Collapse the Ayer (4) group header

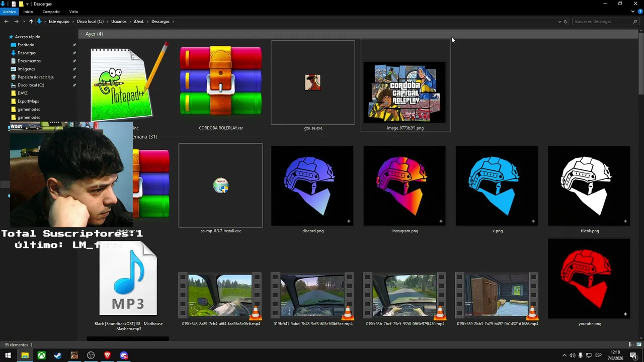coord(94,34)
